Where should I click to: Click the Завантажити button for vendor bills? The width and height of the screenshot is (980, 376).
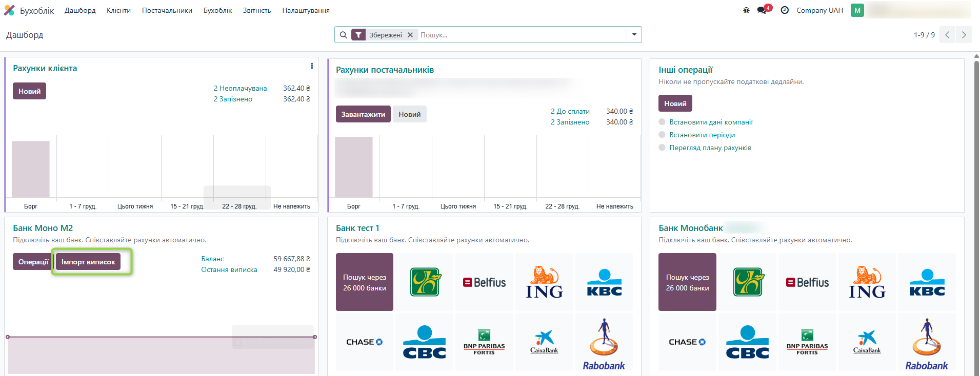point(363,114)
